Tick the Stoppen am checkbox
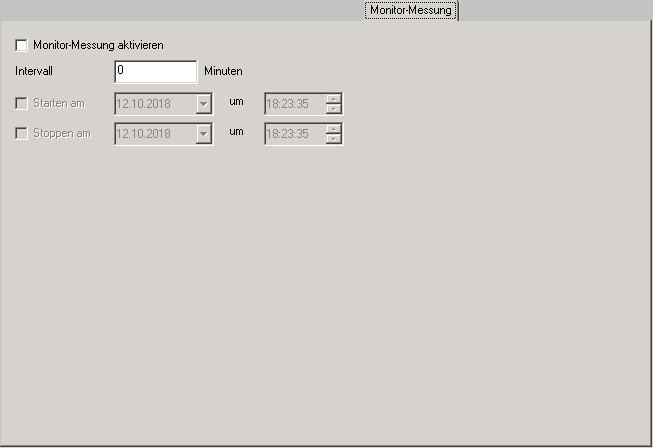 22,133
